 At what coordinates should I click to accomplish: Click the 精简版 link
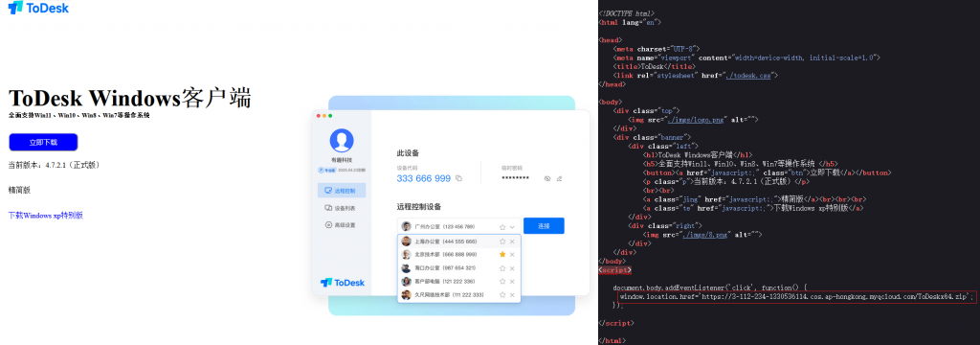point(19,189)
